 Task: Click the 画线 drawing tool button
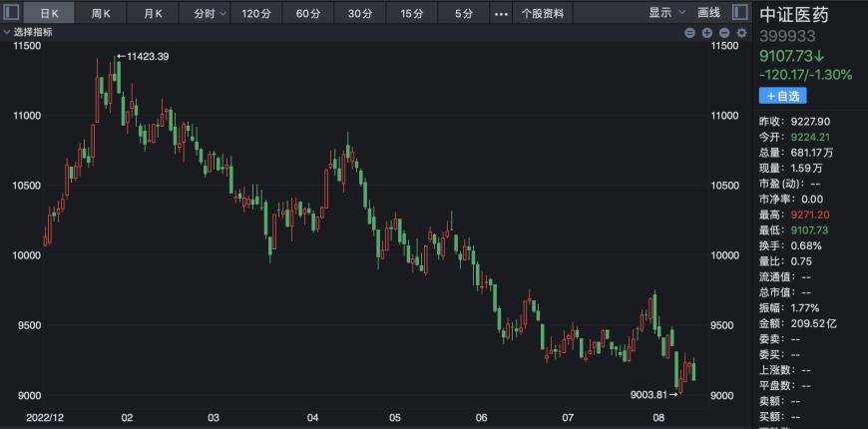point(708,13)
